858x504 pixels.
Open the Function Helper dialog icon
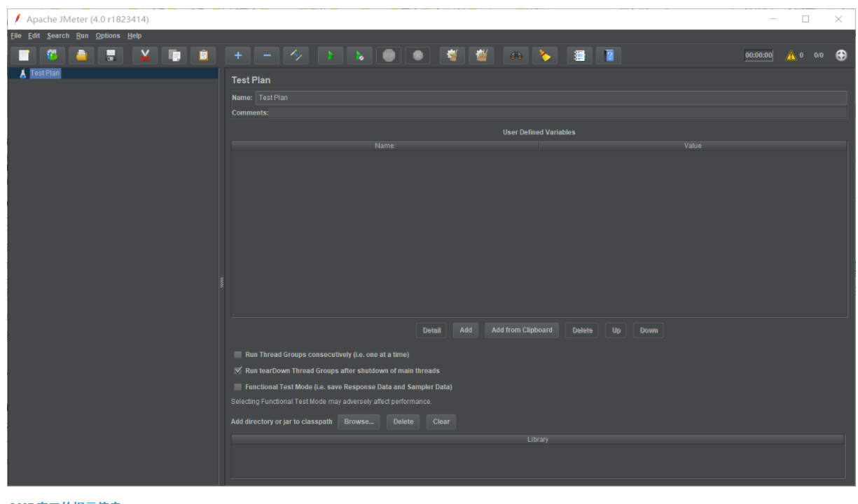[579, 55]
